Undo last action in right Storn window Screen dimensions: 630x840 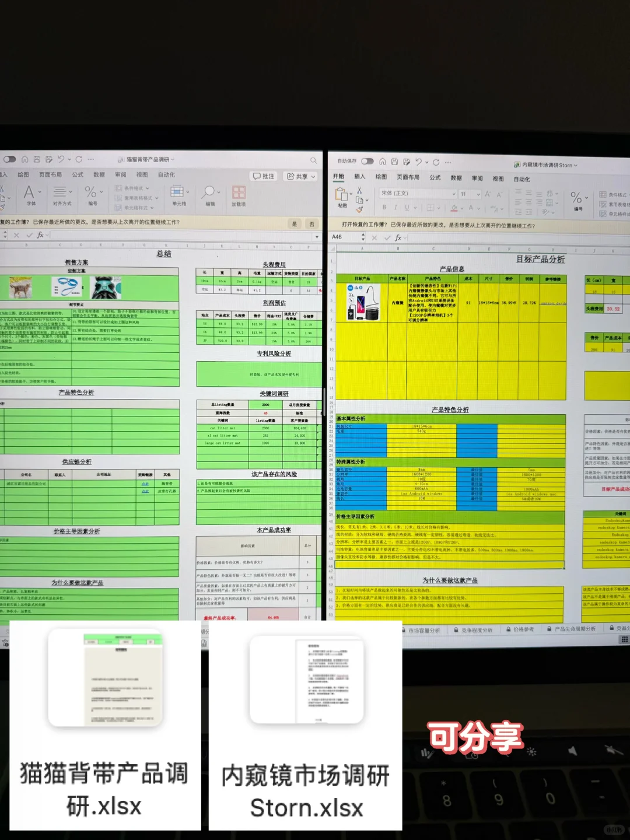(x=418, y=162)
